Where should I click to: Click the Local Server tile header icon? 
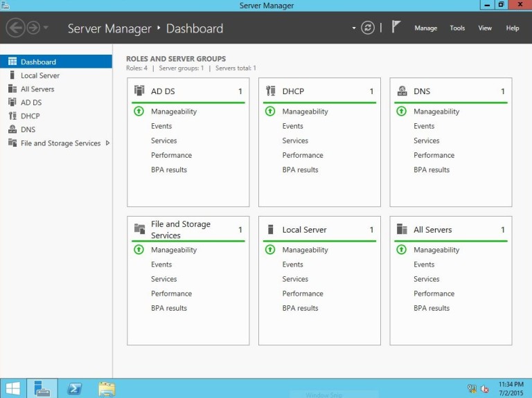tap(270, 229)
